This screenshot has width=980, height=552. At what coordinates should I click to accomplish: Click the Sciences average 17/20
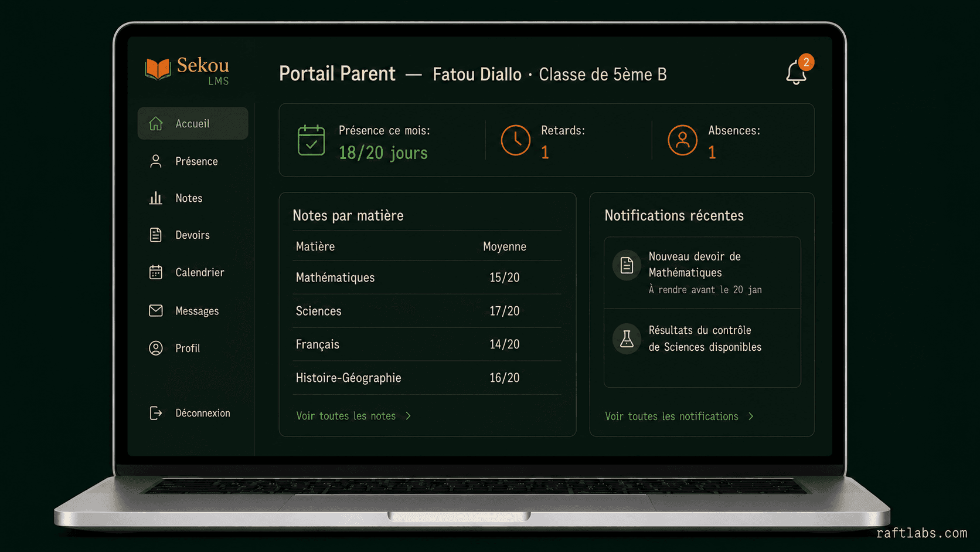tap(505, 311)
